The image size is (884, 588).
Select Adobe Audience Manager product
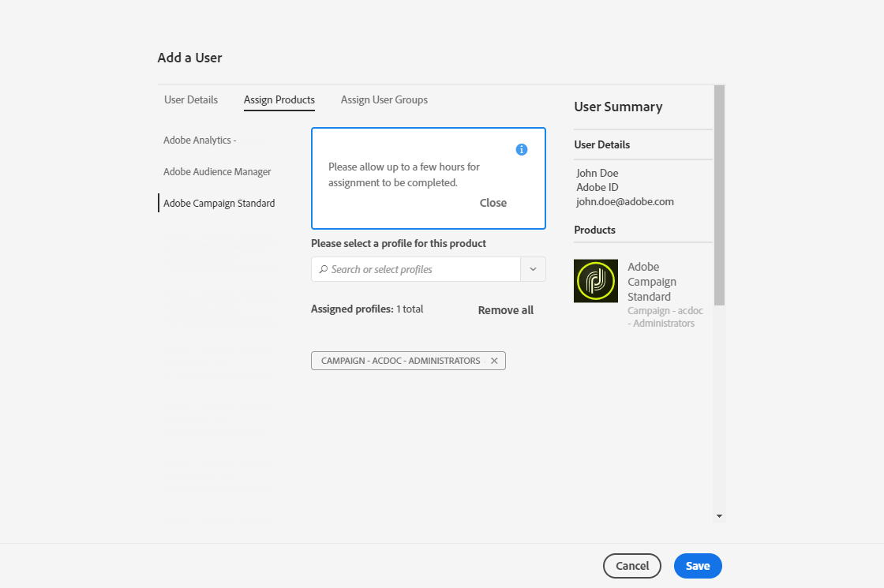(x=217, y=171)
